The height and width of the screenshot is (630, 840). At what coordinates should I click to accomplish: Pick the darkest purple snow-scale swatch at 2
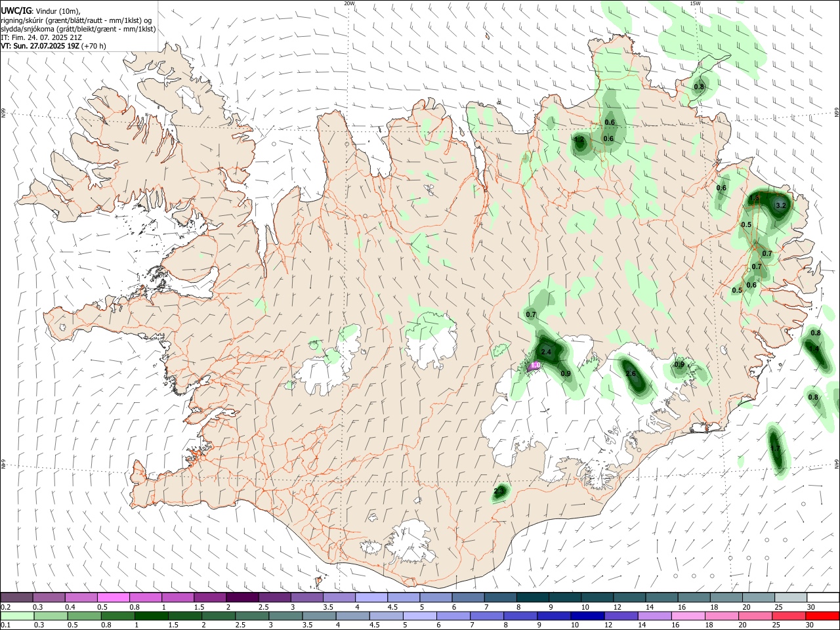coord(241,598)
